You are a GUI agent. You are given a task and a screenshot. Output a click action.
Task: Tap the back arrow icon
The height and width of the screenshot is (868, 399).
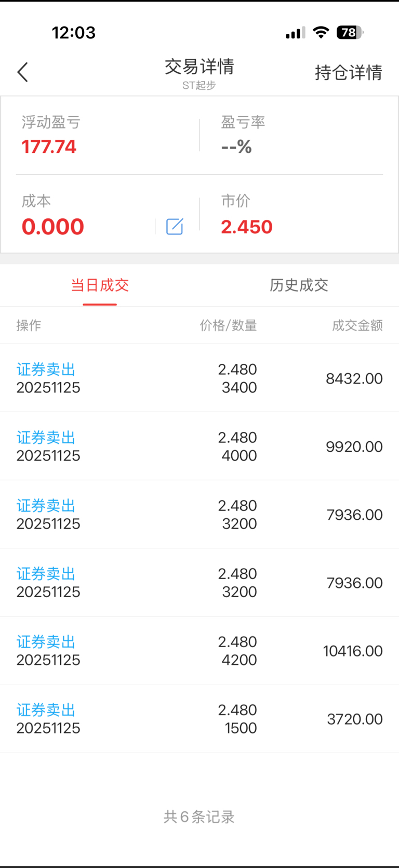pos(22,72)
